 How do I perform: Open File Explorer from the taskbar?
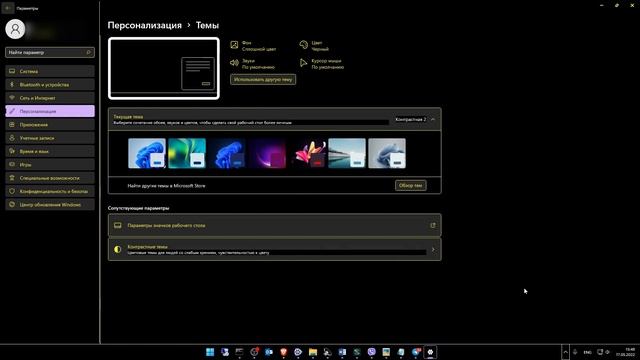coord(313,352)
